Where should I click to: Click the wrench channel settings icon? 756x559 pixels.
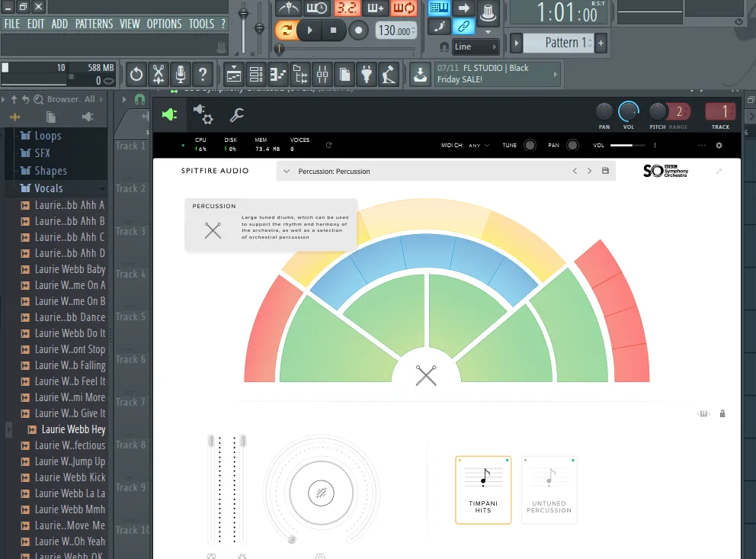(237, 115)
